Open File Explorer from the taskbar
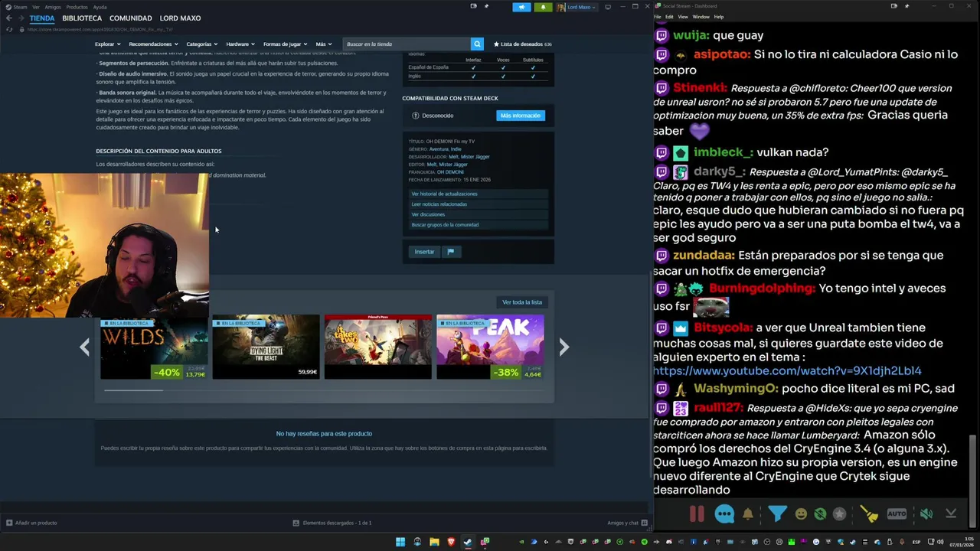The height and width of the screenshot is (551, 980). [x=434, y=542]
